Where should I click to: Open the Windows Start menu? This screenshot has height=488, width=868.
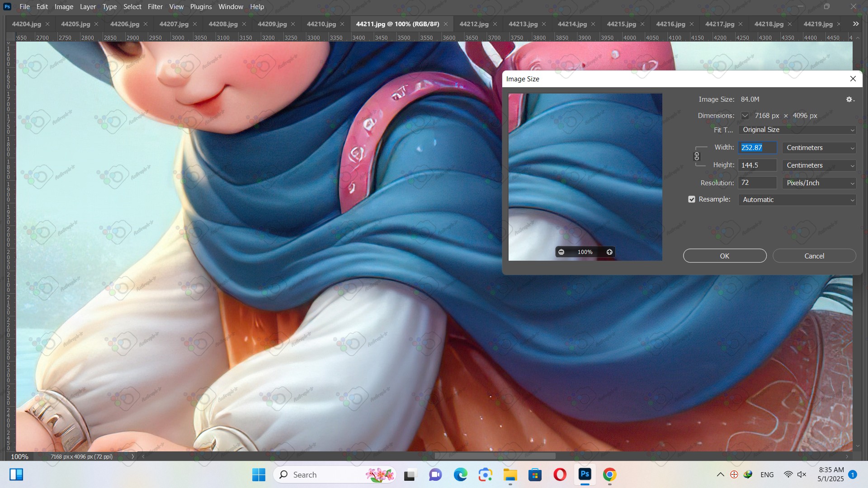pyautogui.click(x=259, y=474)
